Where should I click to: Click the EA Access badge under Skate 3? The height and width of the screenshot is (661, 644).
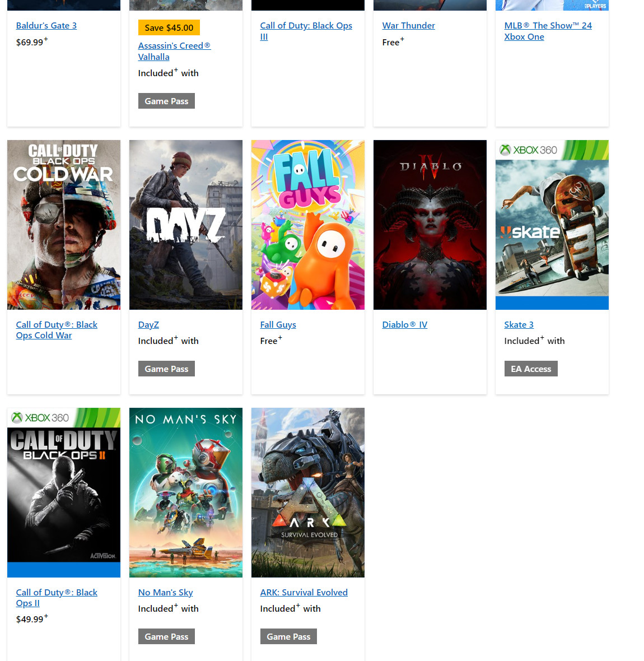531,369
